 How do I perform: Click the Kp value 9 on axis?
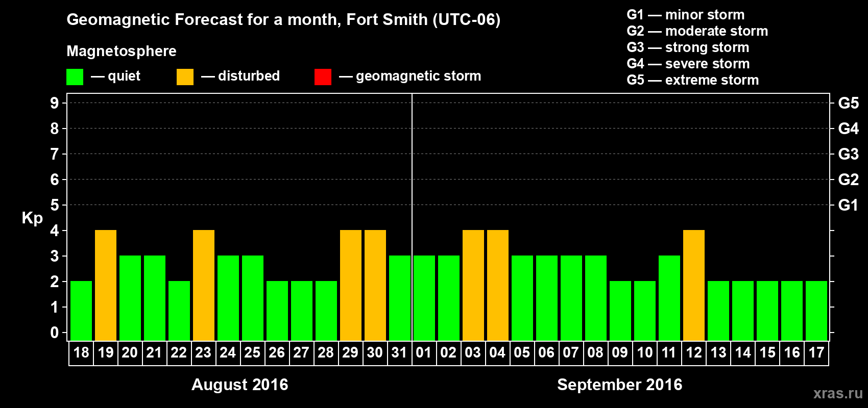[x=55, y=103]
